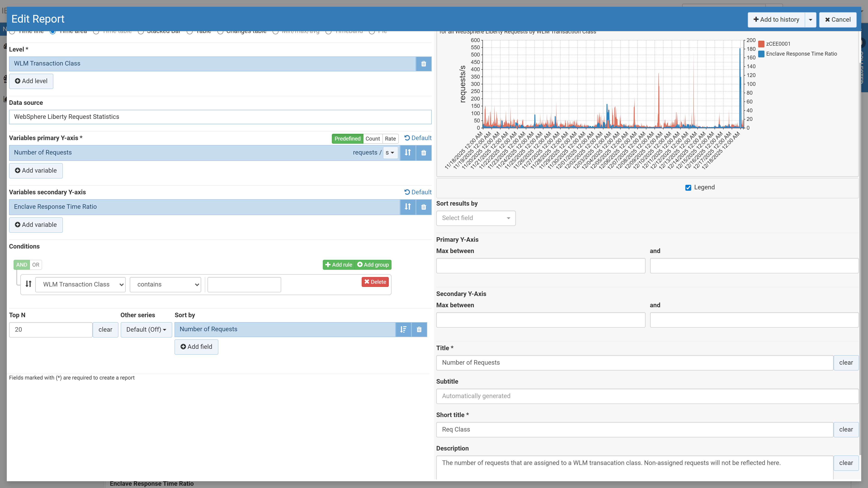Viewport: 868px width, 488px height.
Task: Open the Other series Default (Off) dropdown
Action: click(x=146, y=330)
